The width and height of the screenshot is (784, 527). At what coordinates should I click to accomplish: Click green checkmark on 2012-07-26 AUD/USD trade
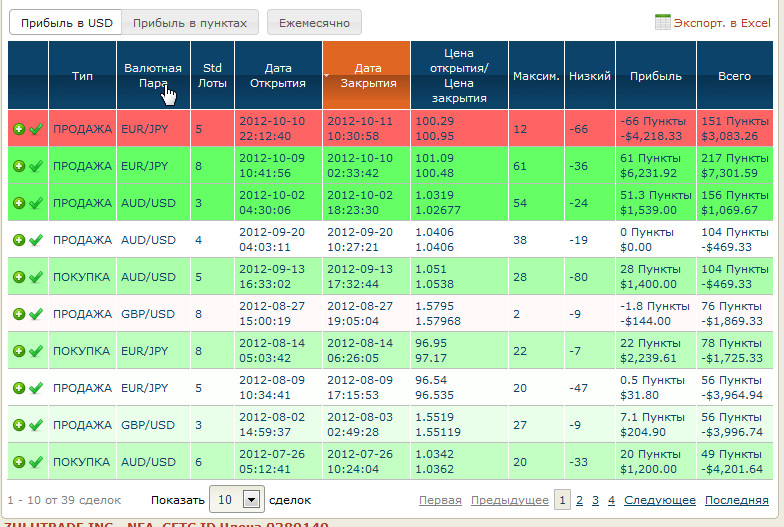coord(36,462)
